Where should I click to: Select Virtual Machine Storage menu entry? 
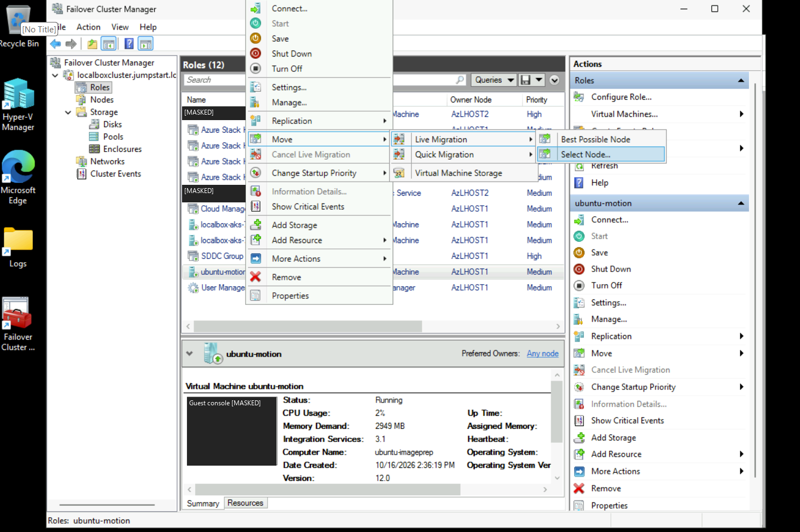pos(464,173)
